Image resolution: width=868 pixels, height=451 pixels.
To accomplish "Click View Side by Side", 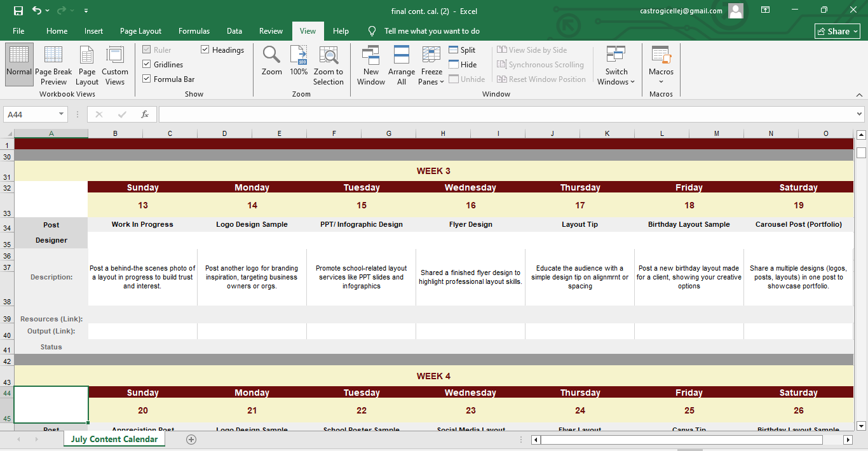I will click(532, 50).
